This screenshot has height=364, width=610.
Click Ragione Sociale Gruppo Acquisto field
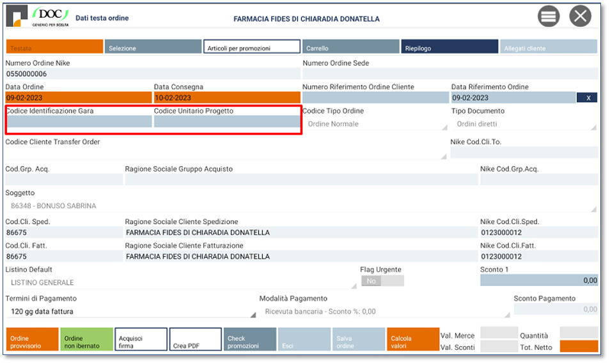click(x=302, y=179)
